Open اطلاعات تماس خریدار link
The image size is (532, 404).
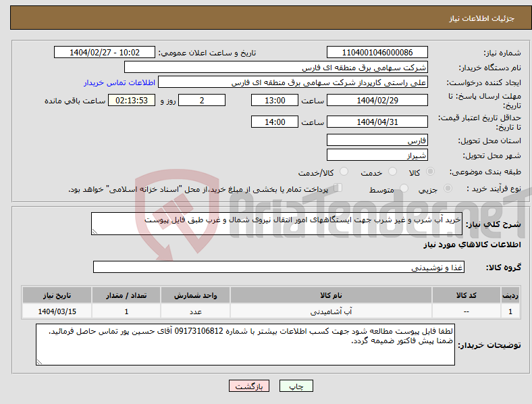pyautogui.click(x=119, y=82)
